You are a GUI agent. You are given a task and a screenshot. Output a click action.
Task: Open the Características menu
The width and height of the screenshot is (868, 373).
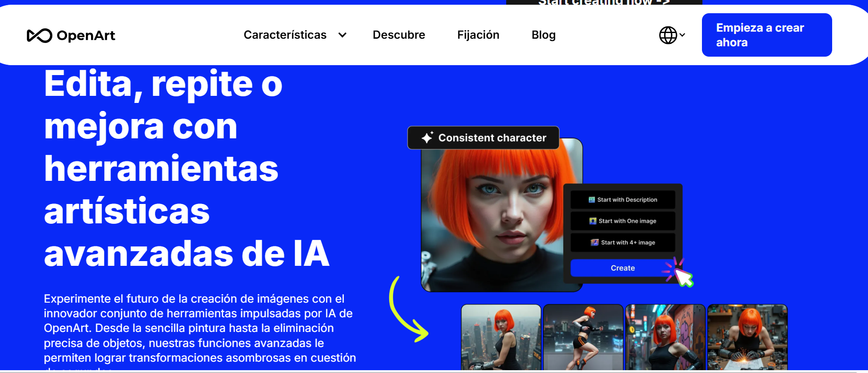coord(285,35)
